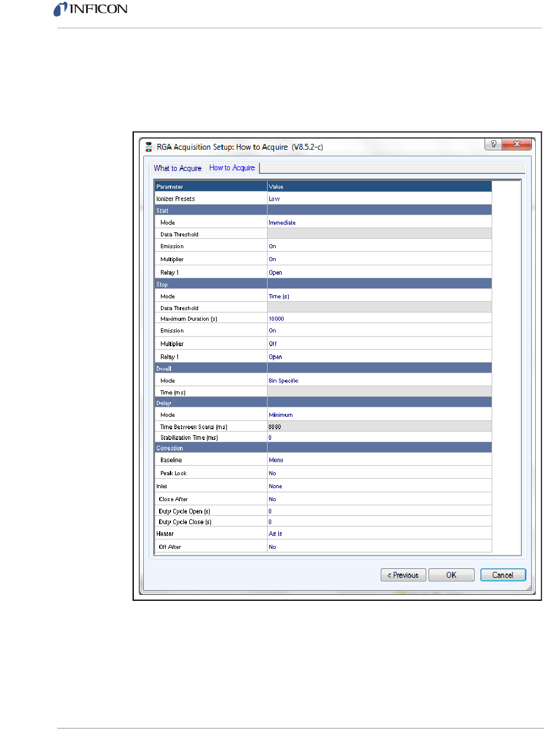Image resolution: width=560 pixels, height=747 pixels.
Task: Confirm settings with the OK button
Action: (x=451, y=575)
